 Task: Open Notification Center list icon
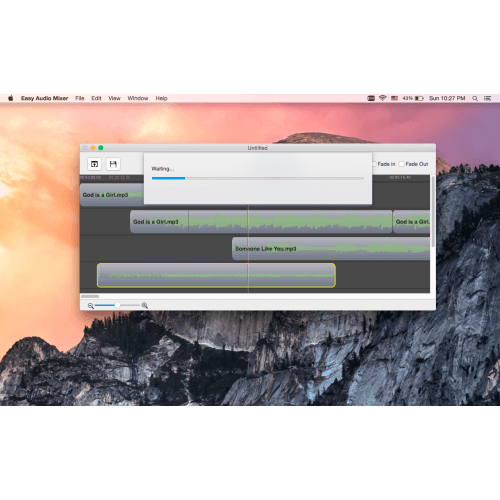point(488,98)
